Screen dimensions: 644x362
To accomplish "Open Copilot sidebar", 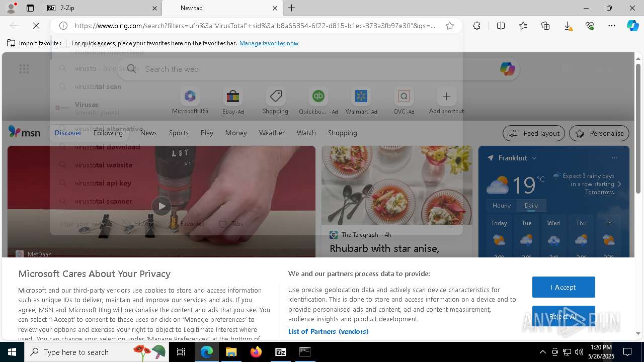I will pyautogui.click(x=632, y=26).
